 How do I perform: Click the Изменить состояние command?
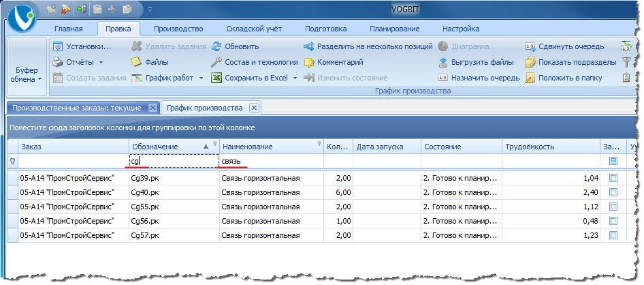coord(345,78)
